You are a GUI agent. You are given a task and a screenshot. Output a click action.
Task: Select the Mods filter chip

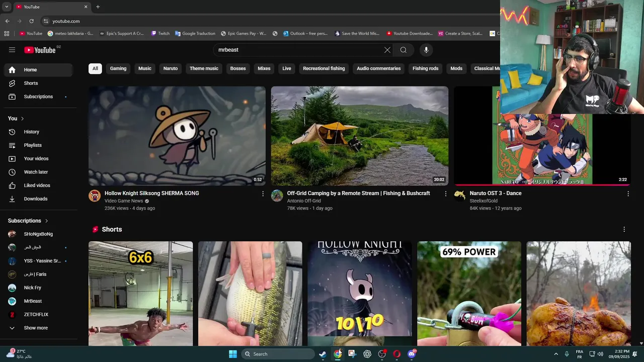coord(456,68)
